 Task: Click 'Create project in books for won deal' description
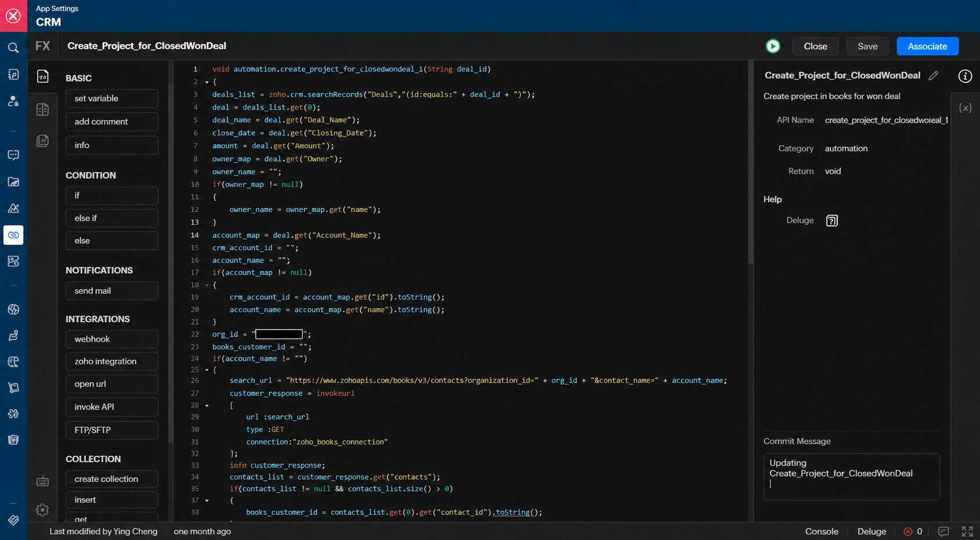832,96
